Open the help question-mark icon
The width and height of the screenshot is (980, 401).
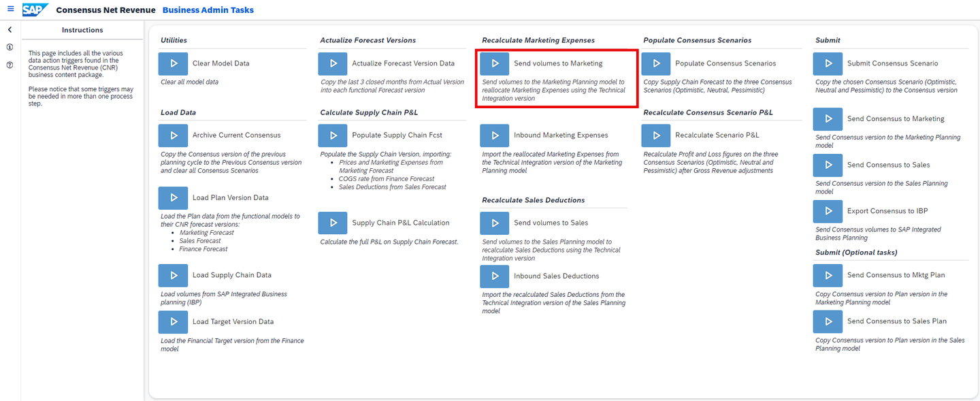[x=10, y=65]
